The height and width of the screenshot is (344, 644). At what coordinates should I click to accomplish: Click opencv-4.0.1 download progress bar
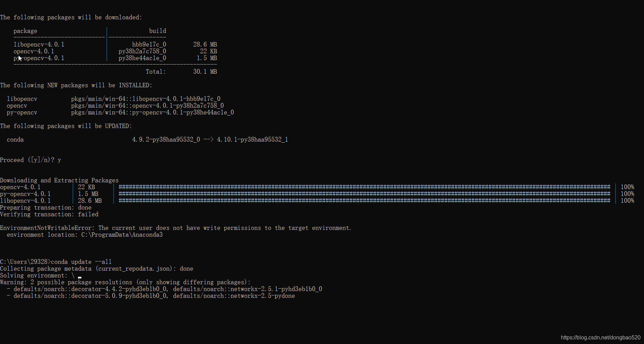click(x=365, y=187)
